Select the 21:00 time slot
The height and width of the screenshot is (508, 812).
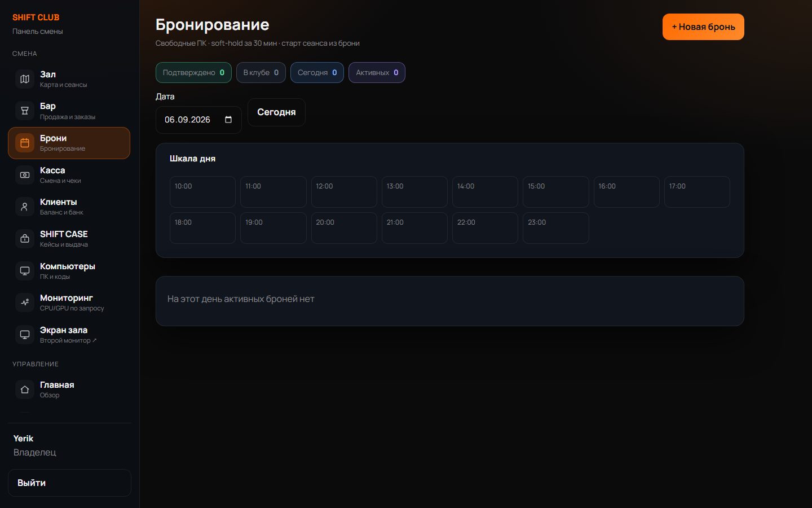tap(414, 228)
